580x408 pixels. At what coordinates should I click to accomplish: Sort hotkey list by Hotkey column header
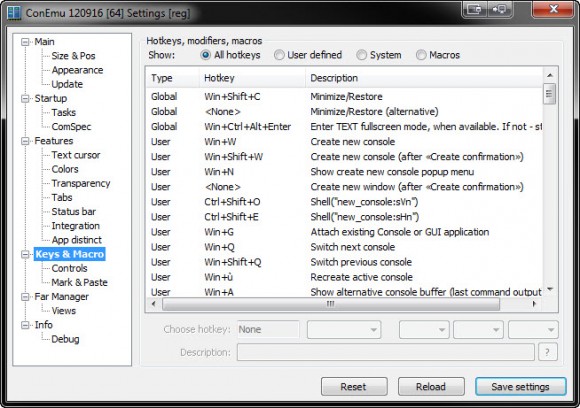tap(253, 78)
